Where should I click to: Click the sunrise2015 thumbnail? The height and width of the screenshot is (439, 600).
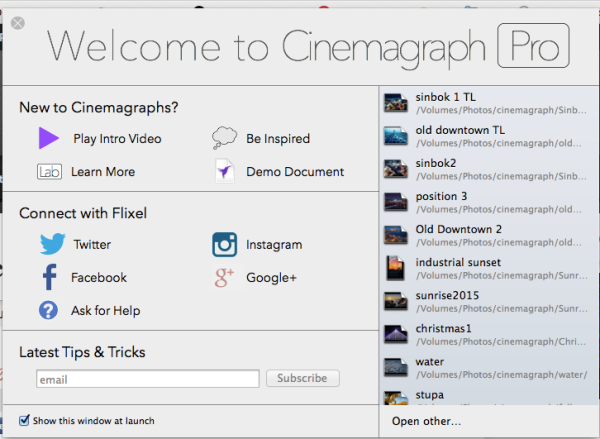click(396, 301)
